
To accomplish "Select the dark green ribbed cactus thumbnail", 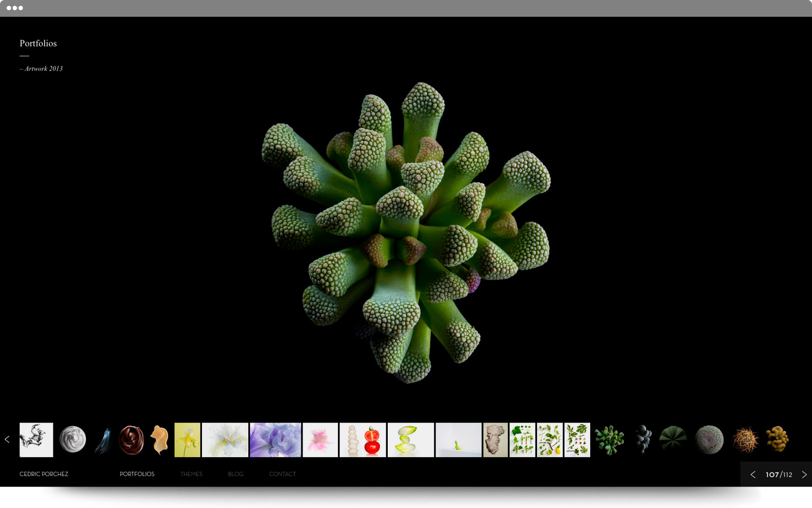I will tap(673, 439).
